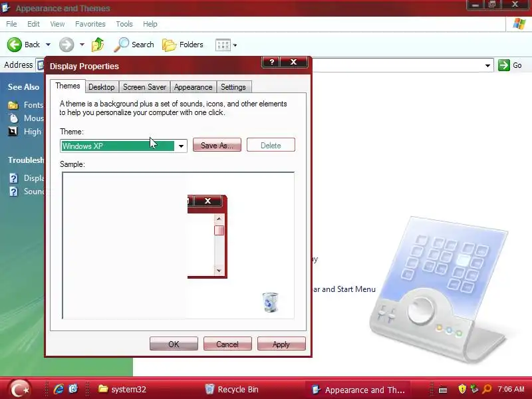Open system32 taskbar button
This screenshot has height=399, width=532.
[122, 389]
